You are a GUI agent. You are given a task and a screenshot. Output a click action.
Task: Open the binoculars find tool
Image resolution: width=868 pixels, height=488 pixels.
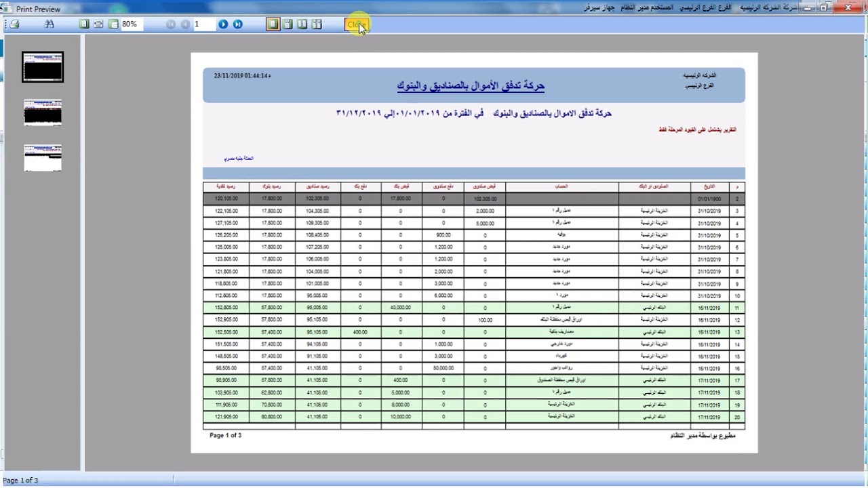[49, 24]
